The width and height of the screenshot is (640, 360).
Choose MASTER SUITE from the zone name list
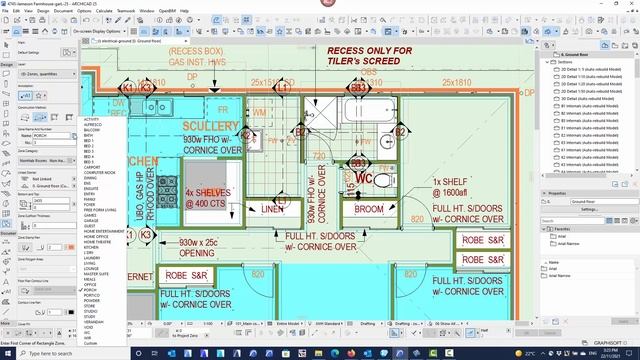tap(96, 274)
